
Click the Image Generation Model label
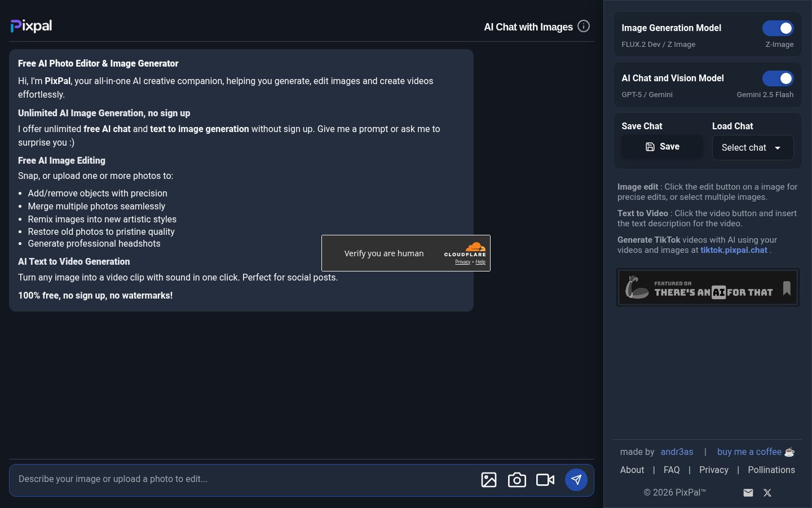pos(671,28)
